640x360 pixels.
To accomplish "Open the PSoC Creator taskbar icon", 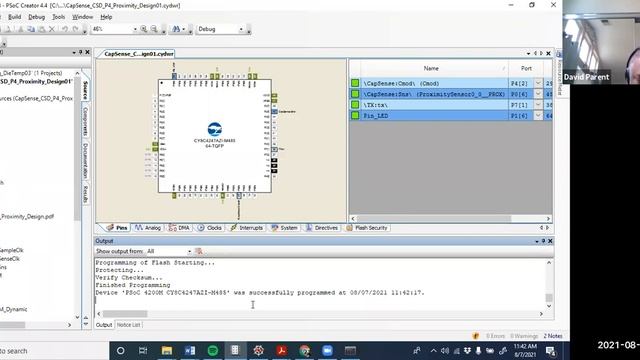I will tap(235, 351).
